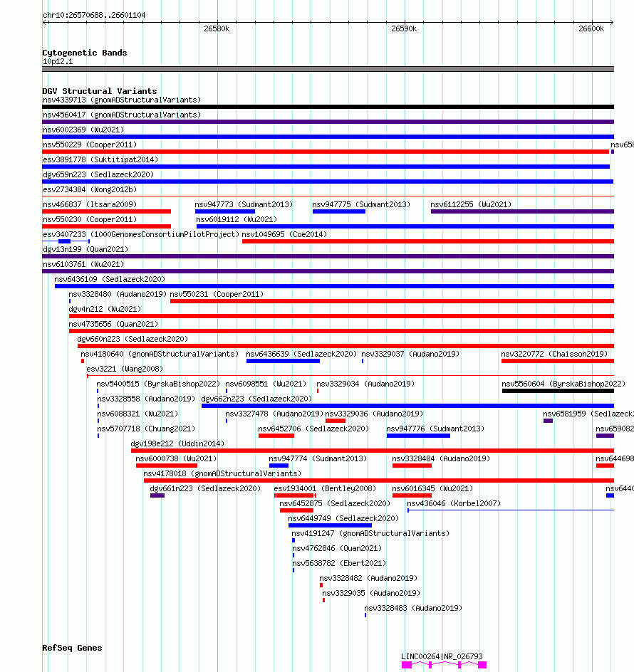Select nsv550230 (Cooper2011) label
The image size is (634, 672).
[90, 220]
